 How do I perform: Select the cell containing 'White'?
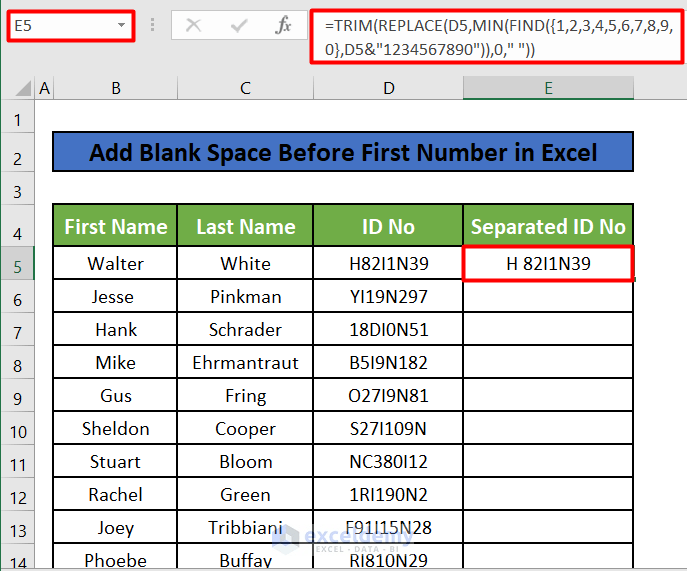245,263
